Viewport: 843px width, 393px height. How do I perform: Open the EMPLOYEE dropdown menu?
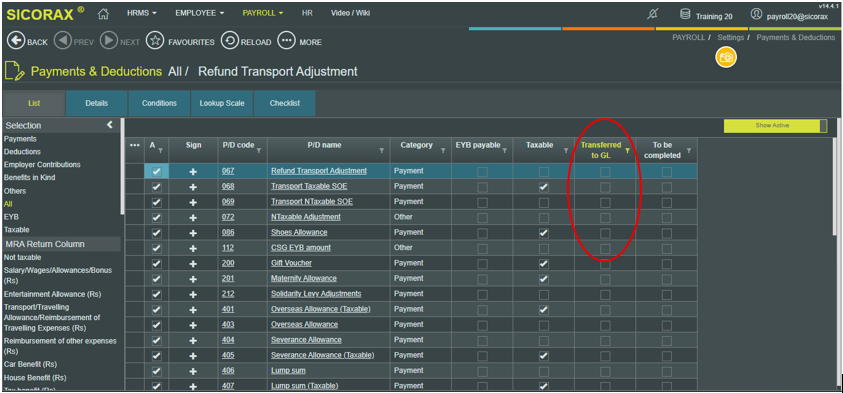tap(199, 13)
